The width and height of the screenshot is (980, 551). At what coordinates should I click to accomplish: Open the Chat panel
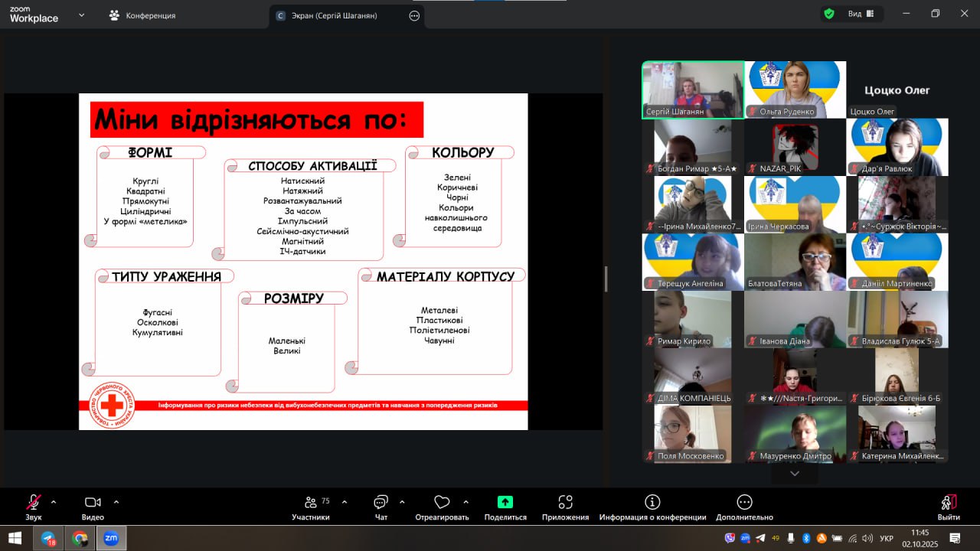pyautogui.click(x=381, y=503)
